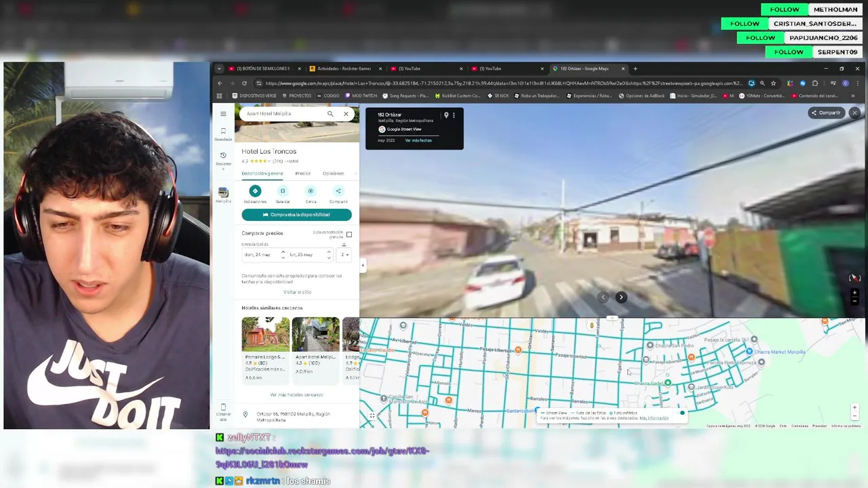Click the Street View Compartir button
The image size is (868, 488).
(x=825, y=113)
